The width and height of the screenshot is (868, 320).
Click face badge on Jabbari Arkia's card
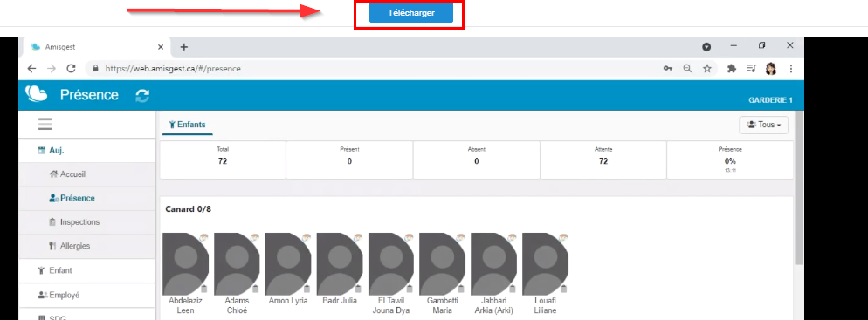[512, 238]
